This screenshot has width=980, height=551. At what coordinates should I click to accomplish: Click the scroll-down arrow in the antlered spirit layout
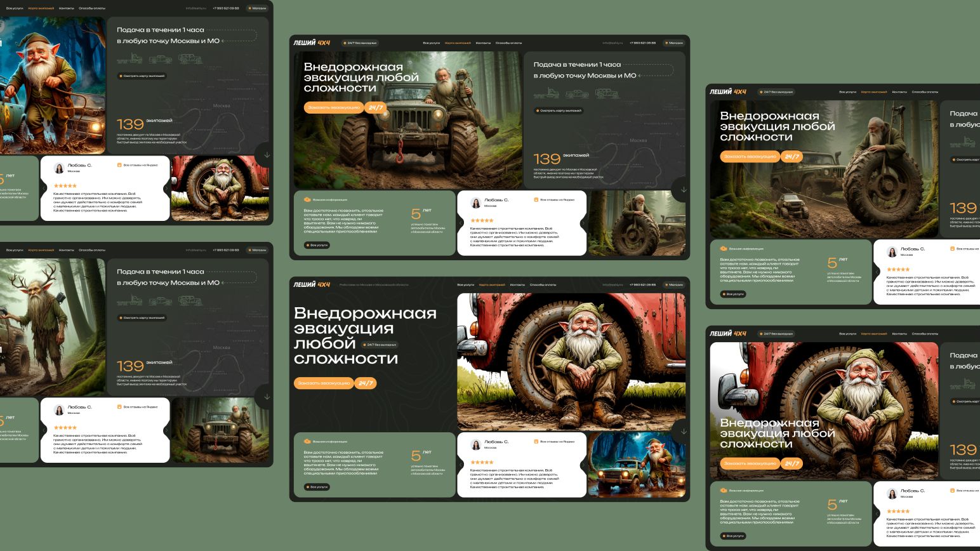click(267, 397)
